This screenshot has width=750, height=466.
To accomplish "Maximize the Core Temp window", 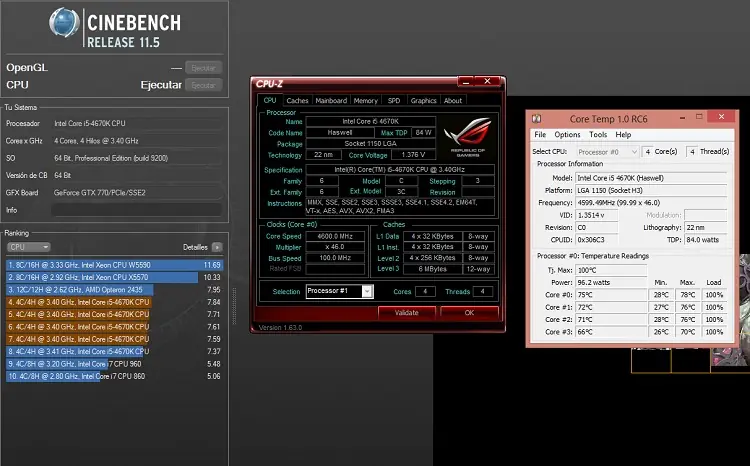I will (x=699, y=117).
